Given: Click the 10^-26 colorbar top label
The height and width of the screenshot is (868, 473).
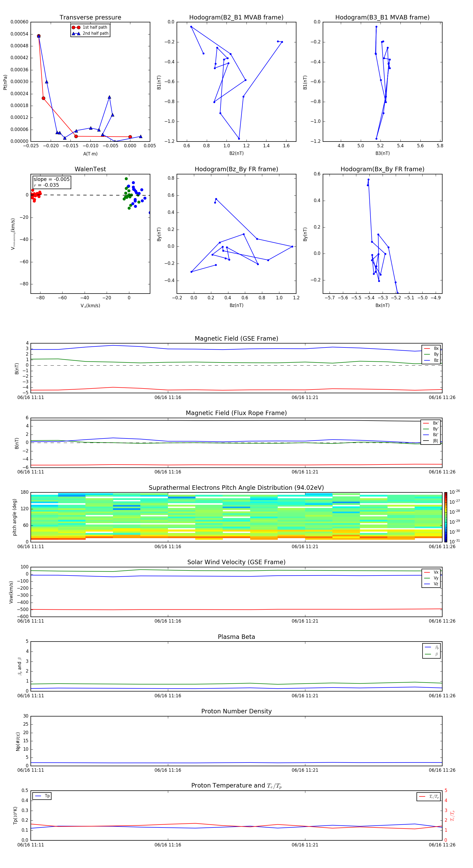Looking at the screenshot, I should tap(455, 492).
